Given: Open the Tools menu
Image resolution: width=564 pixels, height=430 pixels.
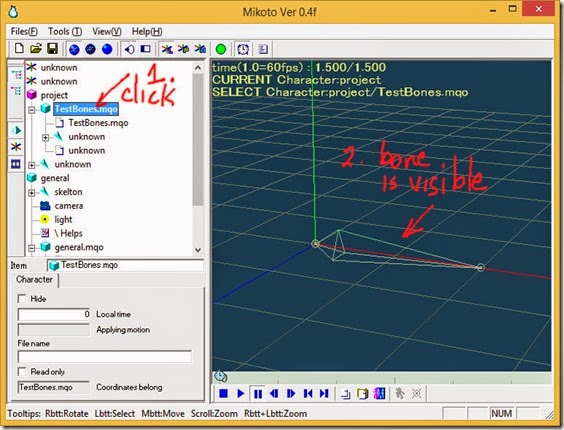Looking at the screenshot, I should [65, 32].
